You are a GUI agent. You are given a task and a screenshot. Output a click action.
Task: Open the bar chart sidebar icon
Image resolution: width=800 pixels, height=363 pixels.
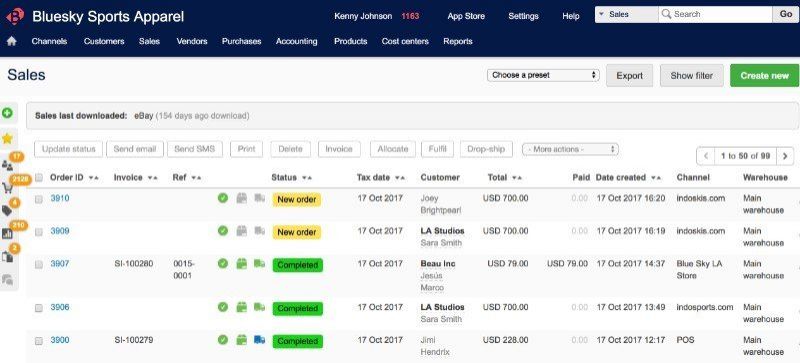point(7,233)
